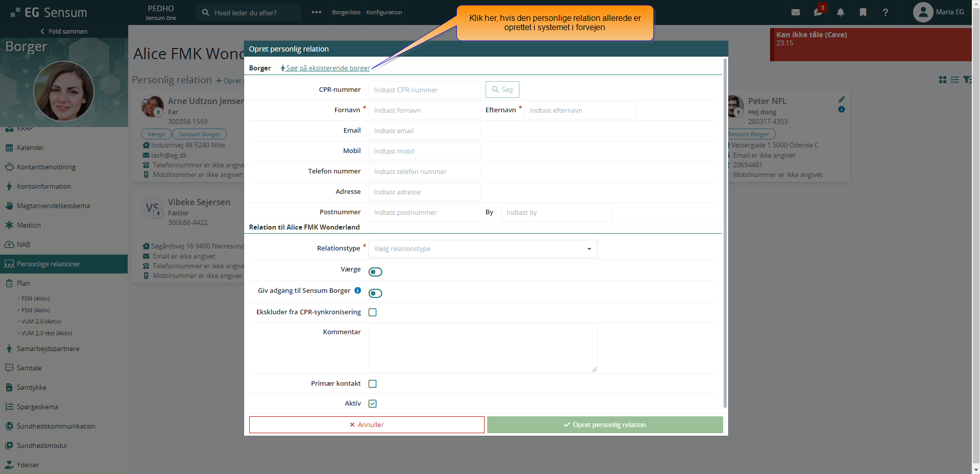Open the Relationstype dropdown
This screenshot has width=980, height=474.
(483, 249)
